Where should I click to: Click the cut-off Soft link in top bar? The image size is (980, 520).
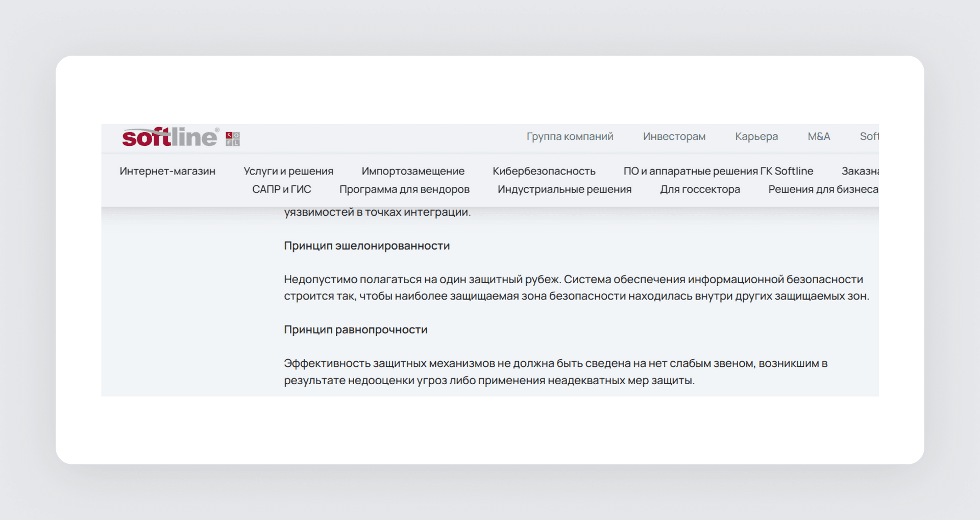(869, 136)
